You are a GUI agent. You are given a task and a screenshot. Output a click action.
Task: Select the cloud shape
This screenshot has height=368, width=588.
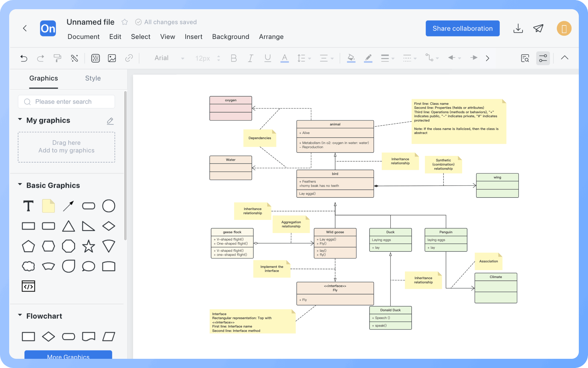28,266
